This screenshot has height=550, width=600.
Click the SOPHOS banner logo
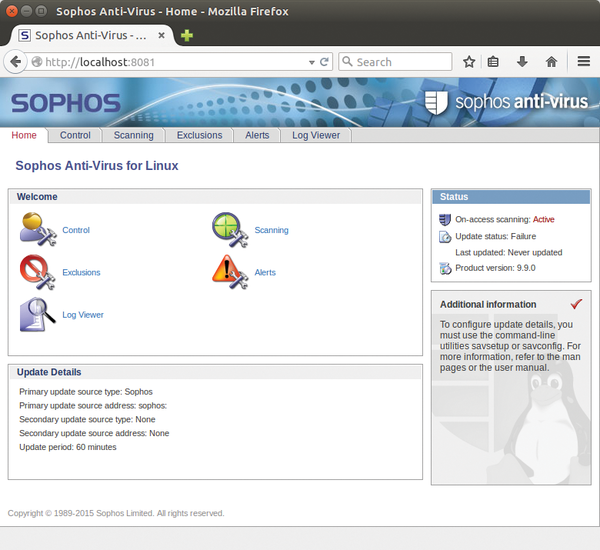point(66,103)
